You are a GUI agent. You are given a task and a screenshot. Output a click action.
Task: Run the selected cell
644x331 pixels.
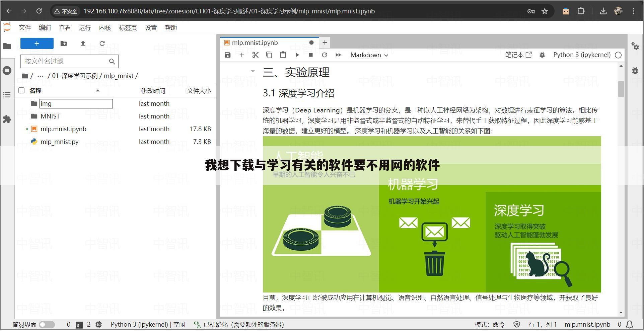(x=297, y=55)
